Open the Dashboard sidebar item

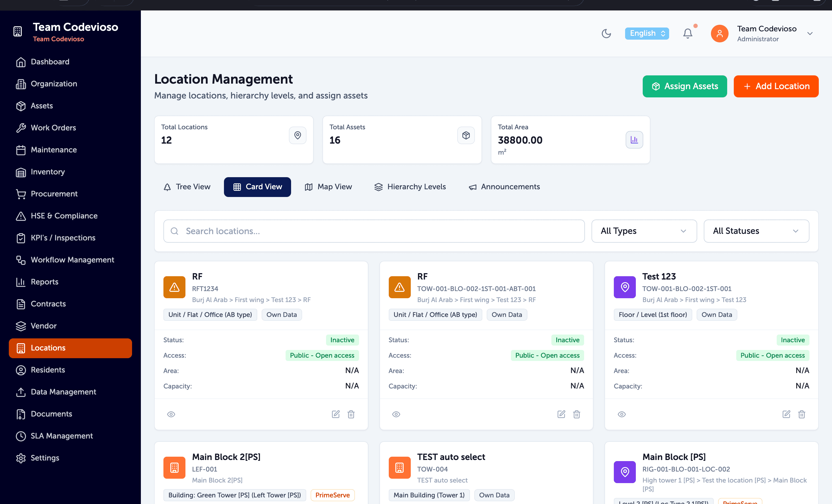click(70, 62)
